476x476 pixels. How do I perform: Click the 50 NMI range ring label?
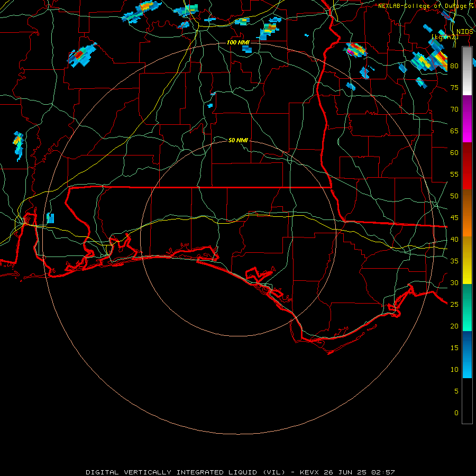tap(238, 140)
